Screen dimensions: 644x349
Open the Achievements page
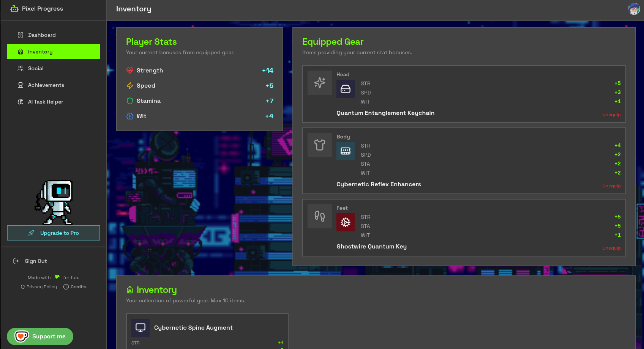click(x=46, y=85)
